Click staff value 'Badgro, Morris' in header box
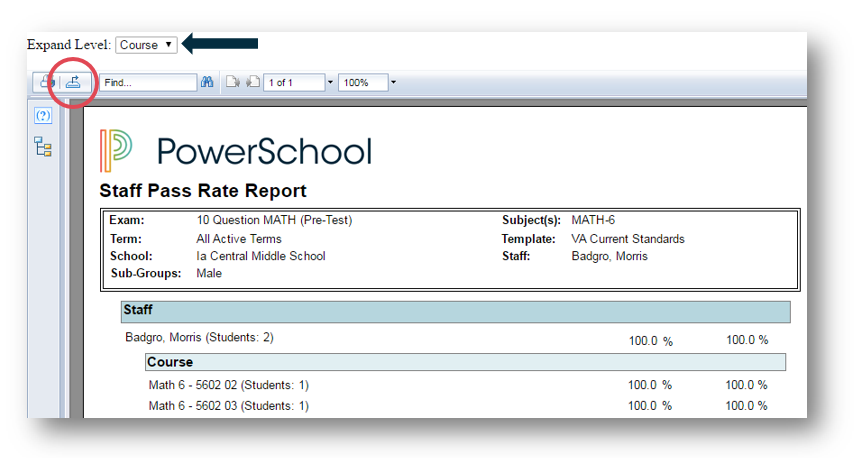Viewport: 857px width, 458px height. click(609, 256)
